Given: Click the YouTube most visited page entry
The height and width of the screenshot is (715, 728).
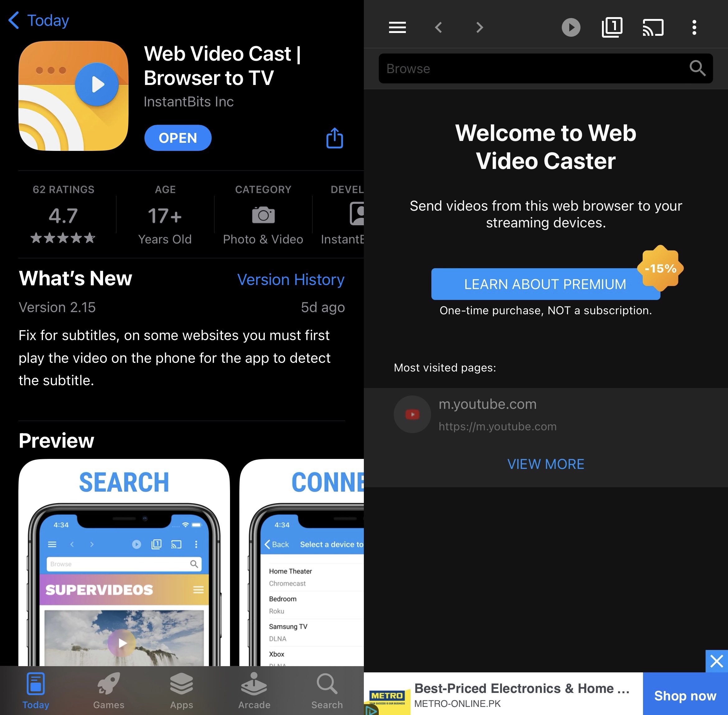Looking at the screenshot, I should point(547,414).
